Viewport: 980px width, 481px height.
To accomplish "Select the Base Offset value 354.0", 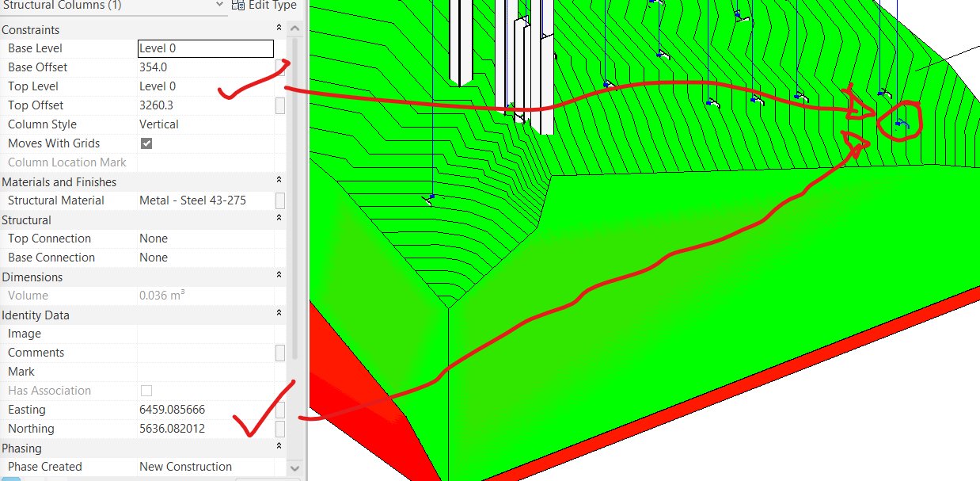I will pos(153,67).
